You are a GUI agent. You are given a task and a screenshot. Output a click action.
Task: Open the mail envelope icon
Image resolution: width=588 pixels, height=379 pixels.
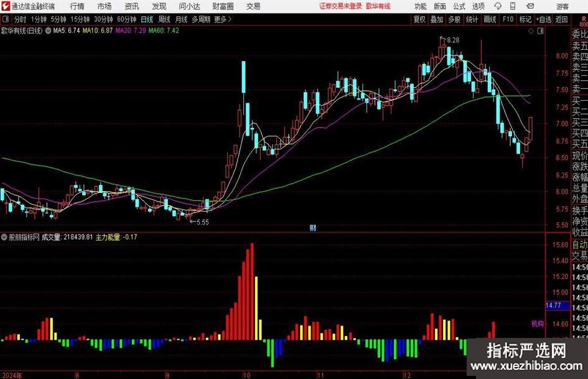(530, 6)
